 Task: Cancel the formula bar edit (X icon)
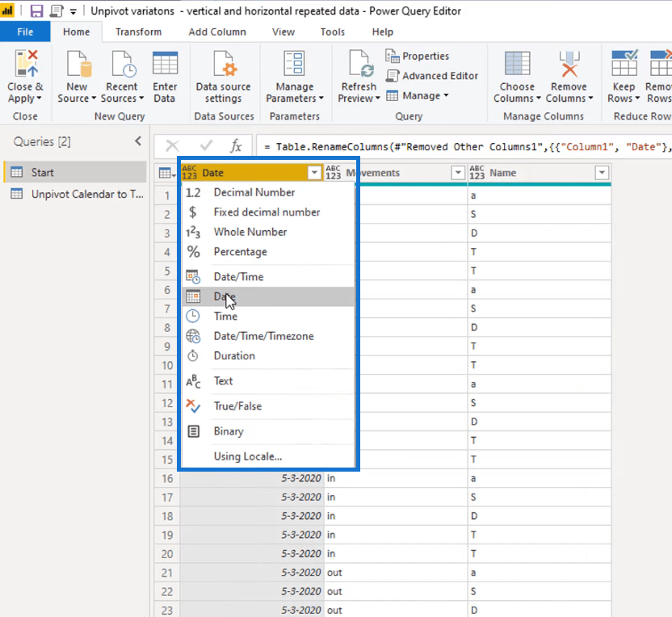pyautogui.click(x=172, y=146)
